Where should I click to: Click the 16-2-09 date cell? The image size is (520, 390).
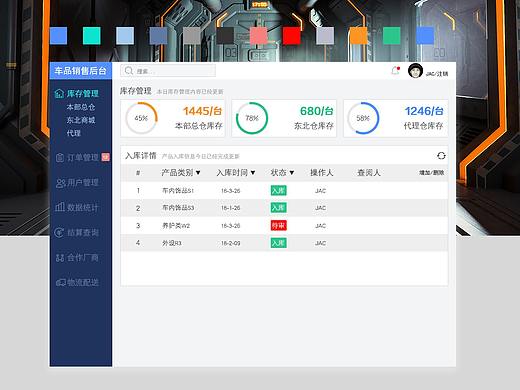(230, 243)
